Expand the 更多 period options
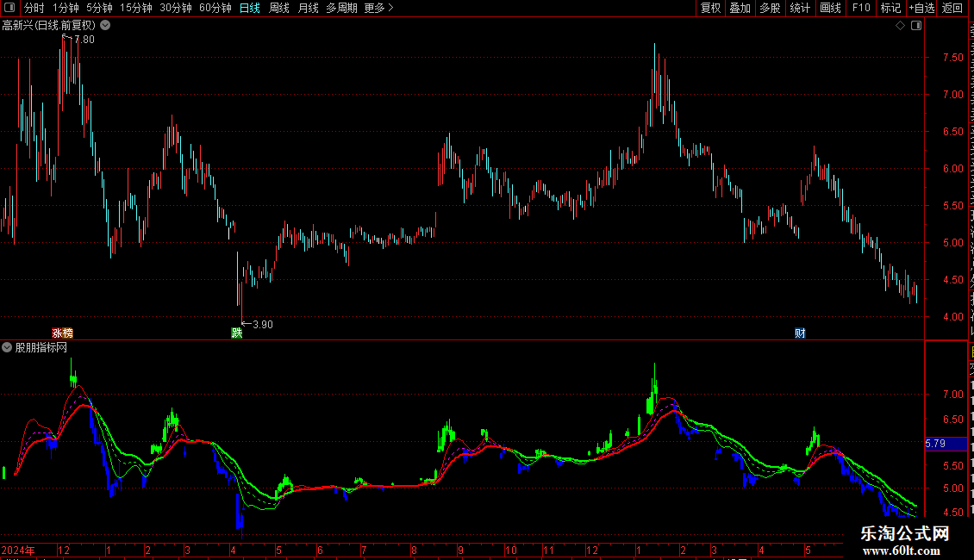This screenshot has width=974, height=560. [379, 8]
